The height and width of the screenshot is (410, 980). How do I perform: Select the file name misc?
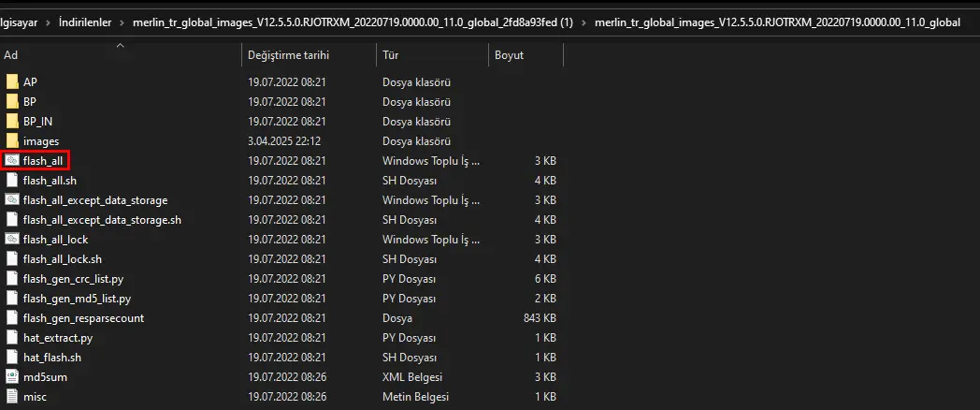click(35, 397)
